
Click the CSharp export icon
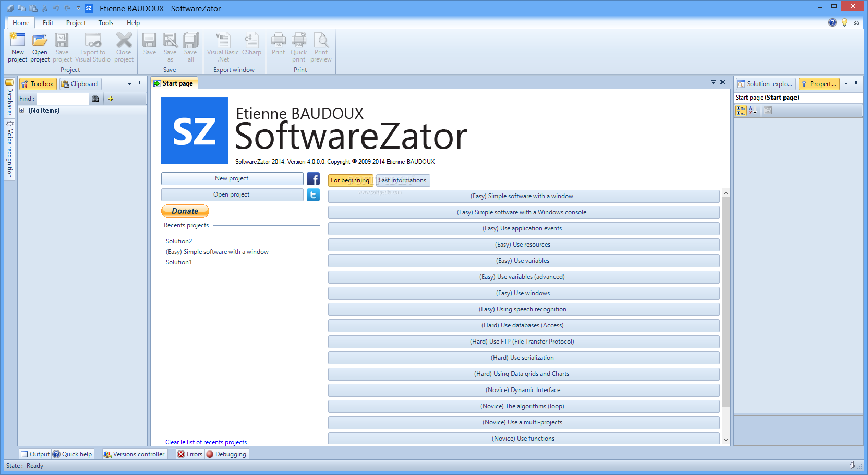pos(251,44)
